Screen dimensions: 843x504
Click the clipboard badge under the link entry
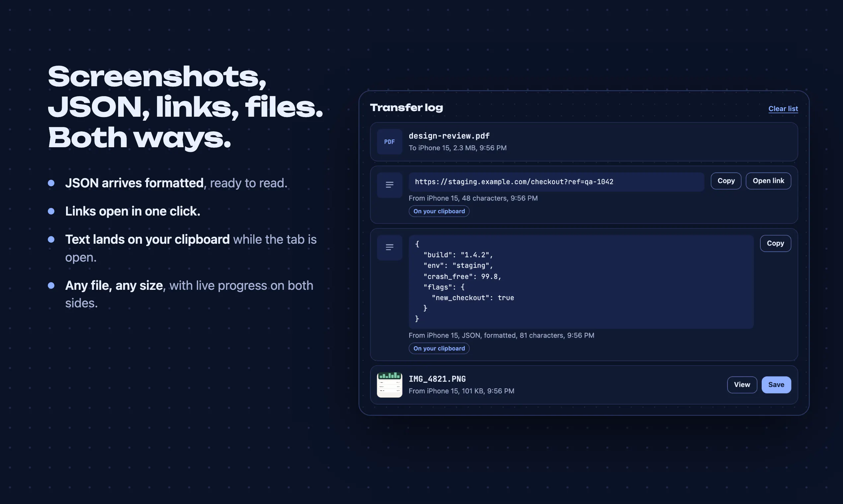click(x=439, y=211)
